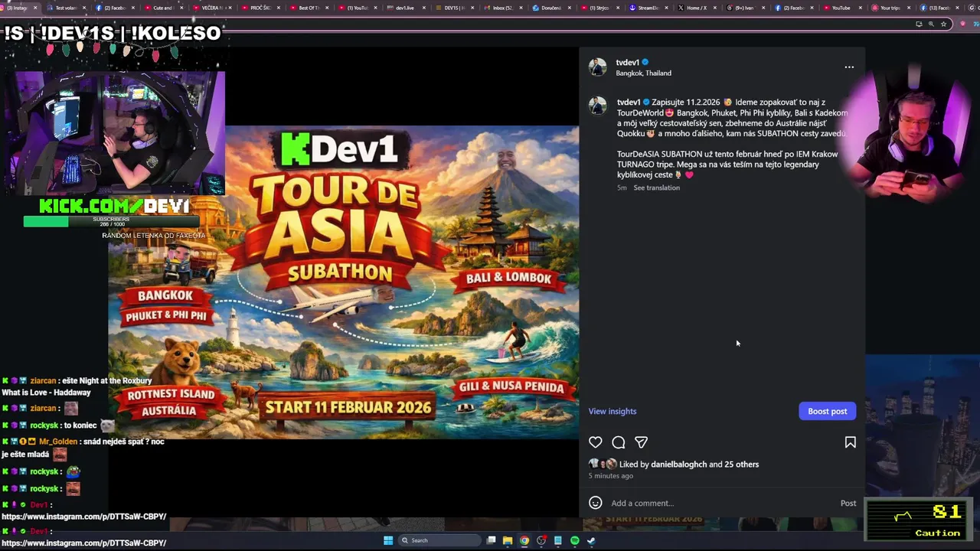Click tvdev1 avatar beside the caption
This screenshot has width=980, height=551.
598,106
